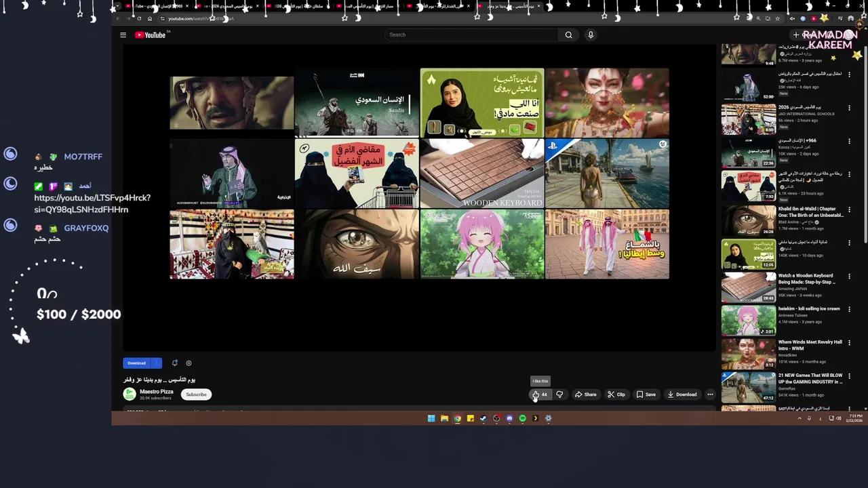
Task: Click the search magnifier button
Action: [x=568, y=35]
